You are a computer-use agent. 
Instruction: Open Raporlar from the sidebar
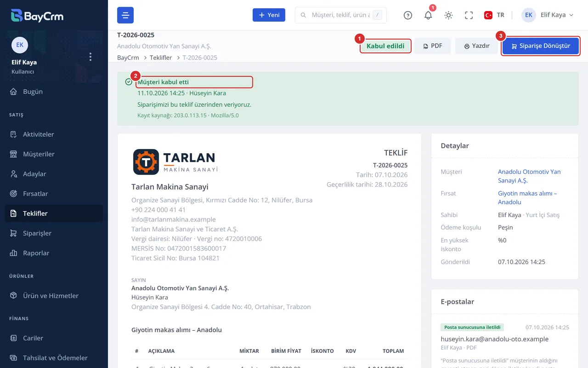pos(54,253)
